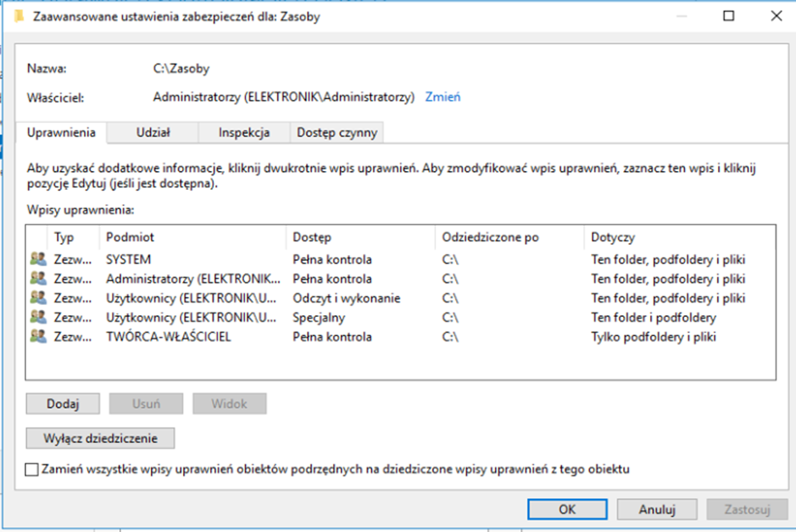Click the Zmień owner link
The width and height of the screenshot is (796, 532).
[443, 97]
